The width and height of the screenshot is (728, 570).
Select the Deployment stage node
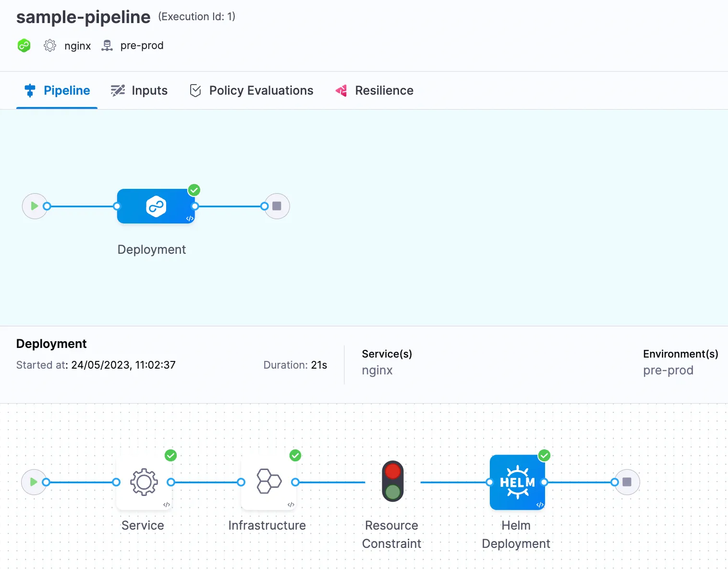[156, 206]
